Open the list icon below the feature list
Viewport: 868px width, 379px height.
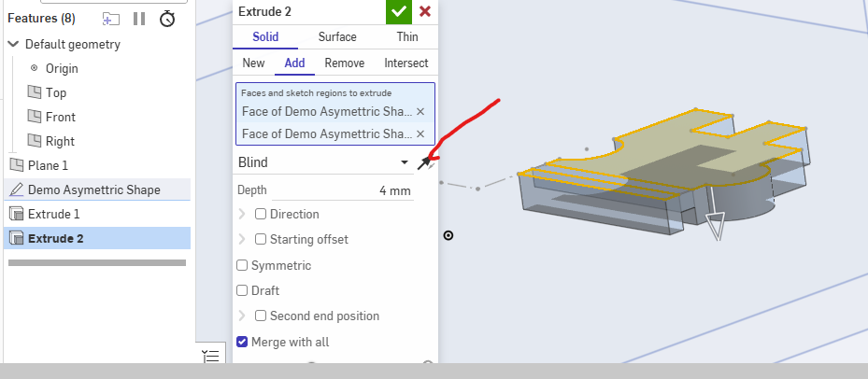pyautogui.click(x=211, y=356)
